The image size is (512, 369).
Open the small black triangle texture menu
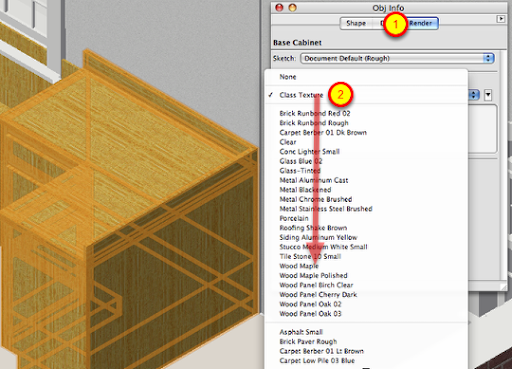(x=488, y=95)
